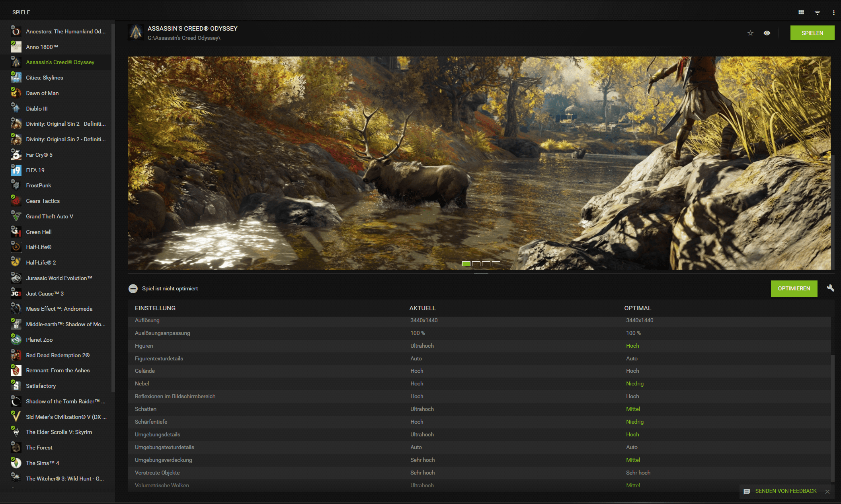The height and width of the screenshot is (504, 841).
Task: Open The Forest entry
Action: 56,448
